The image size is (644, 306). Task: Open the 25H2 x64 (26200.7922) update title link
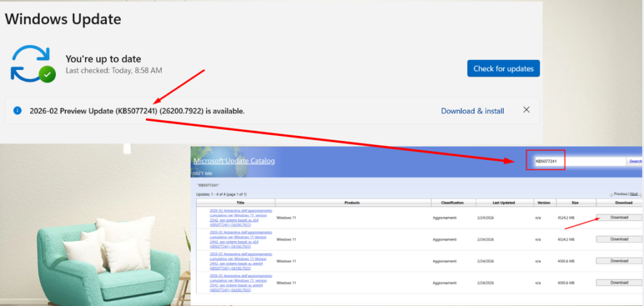241,218
